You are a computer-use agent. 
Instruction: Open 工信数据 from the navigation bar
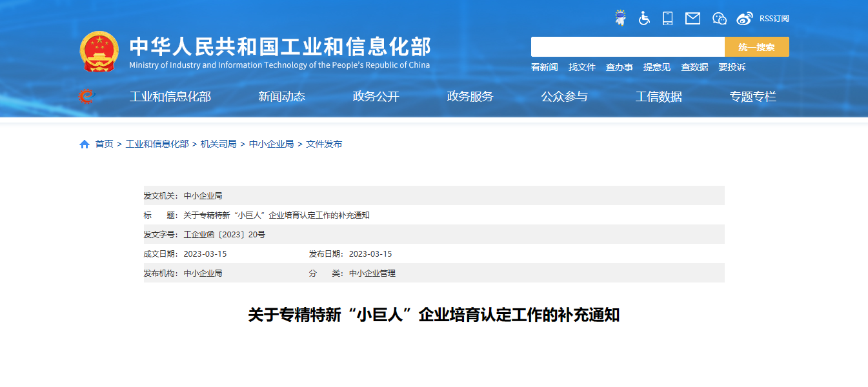pyautogui.click(x=658, y=97)
